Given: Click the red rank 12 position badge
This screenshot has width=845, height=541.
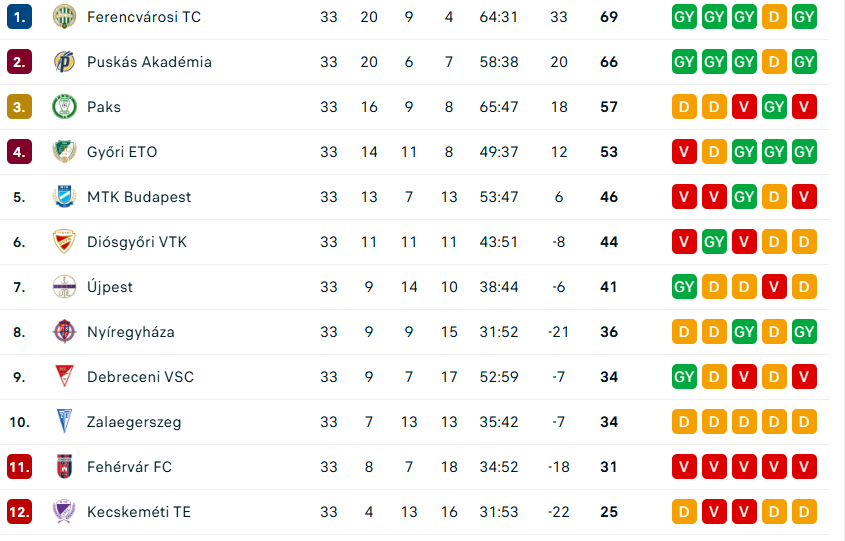Looking at the screenshot, I should click(x=19, y=512).
